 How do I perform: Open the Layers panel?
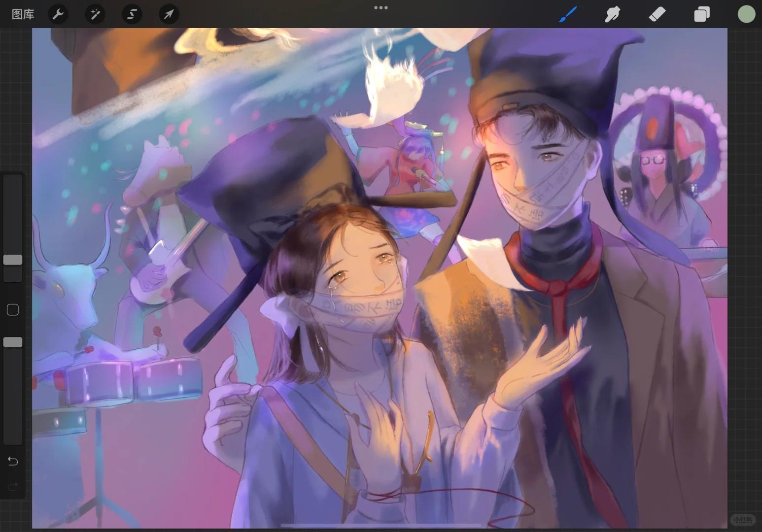click(x=701, y=14)
